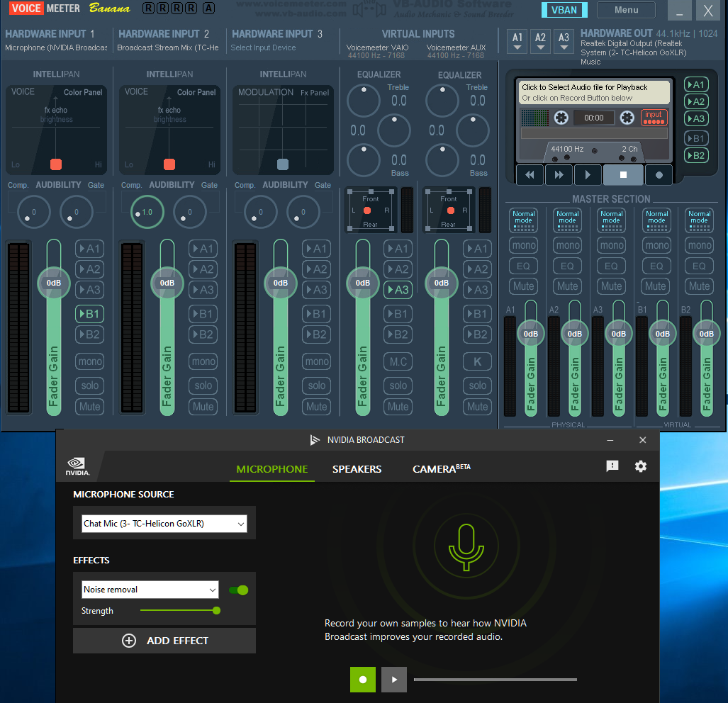The width and height of the screenshot is (728, 703).
Task: Toggle mono on Hardware Input 3 strip
Action: click(317, 361)
